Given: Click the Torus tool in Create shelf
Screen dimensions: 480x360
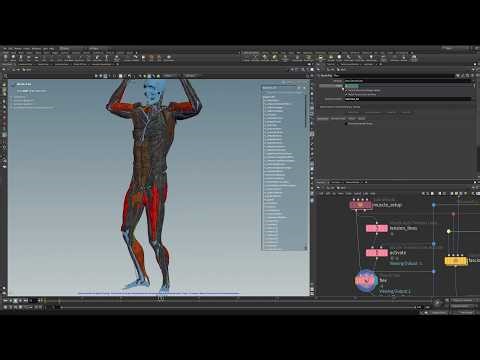Looking at the screenshot, I should point(29,59).
